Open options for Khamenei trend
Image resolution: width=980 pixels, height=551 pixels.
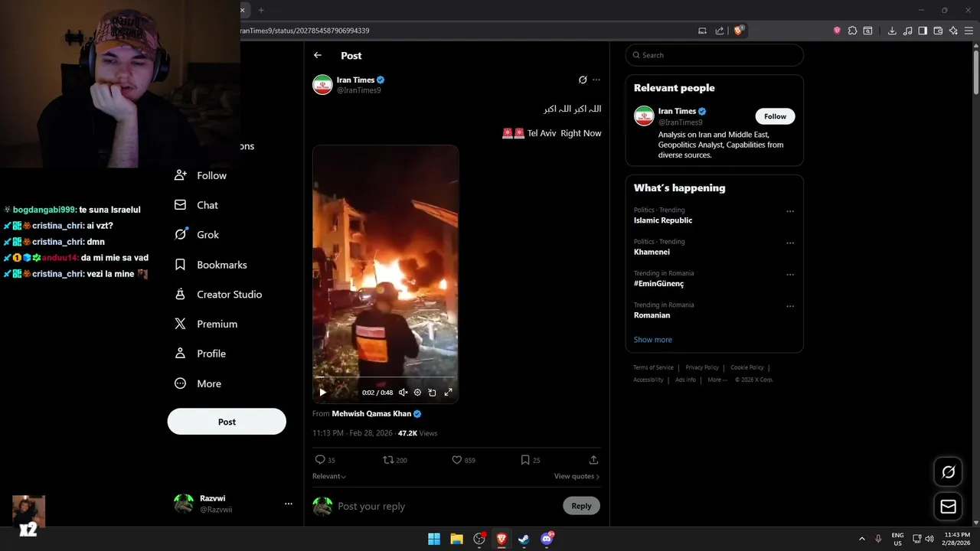click(x=790, y=243)
